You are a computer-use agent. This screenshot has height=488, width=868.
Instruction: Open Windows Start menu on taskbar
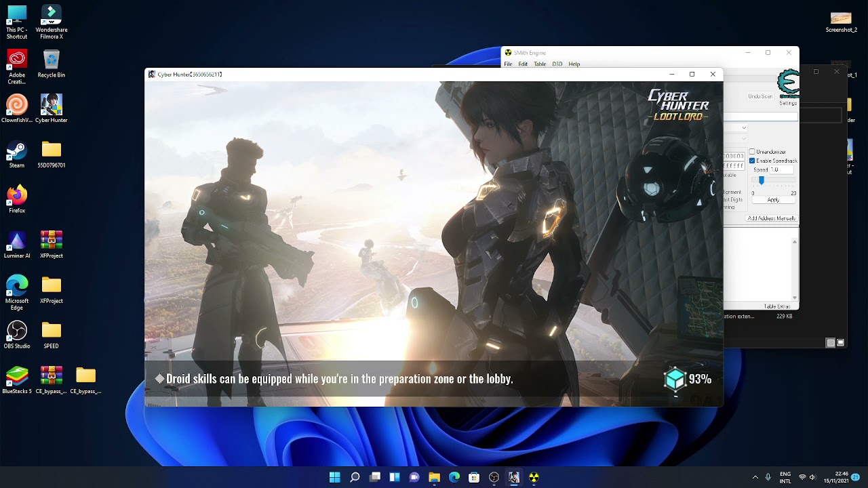[334, 477]
